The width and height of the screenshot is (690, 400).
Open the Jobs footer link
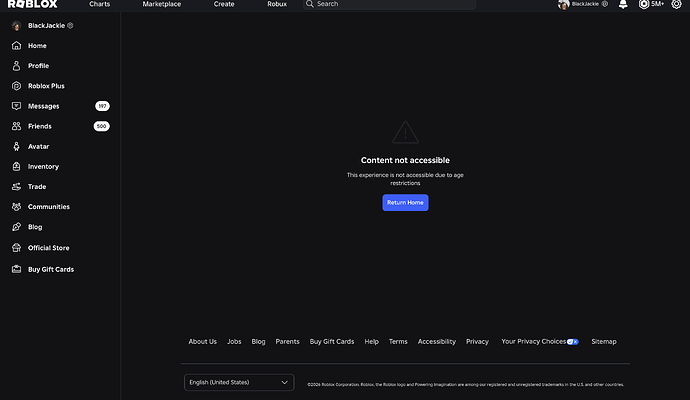[234, 341]
